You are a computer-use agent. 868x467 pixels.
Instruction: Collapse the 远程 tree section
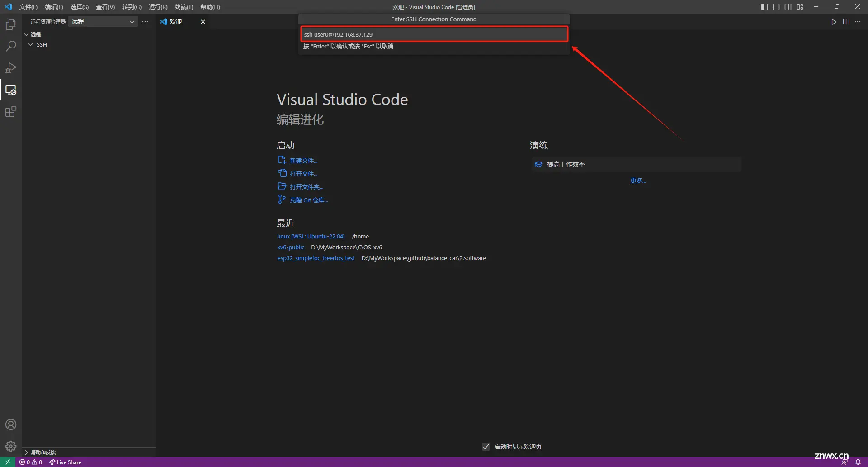[26, 34]
